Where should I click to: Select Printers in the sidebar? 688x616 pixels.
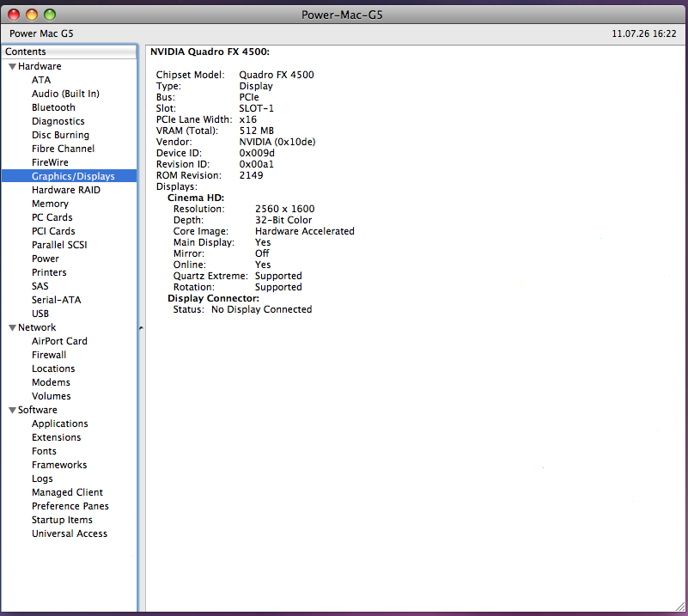pyautogui.click(x=49, y=272)
